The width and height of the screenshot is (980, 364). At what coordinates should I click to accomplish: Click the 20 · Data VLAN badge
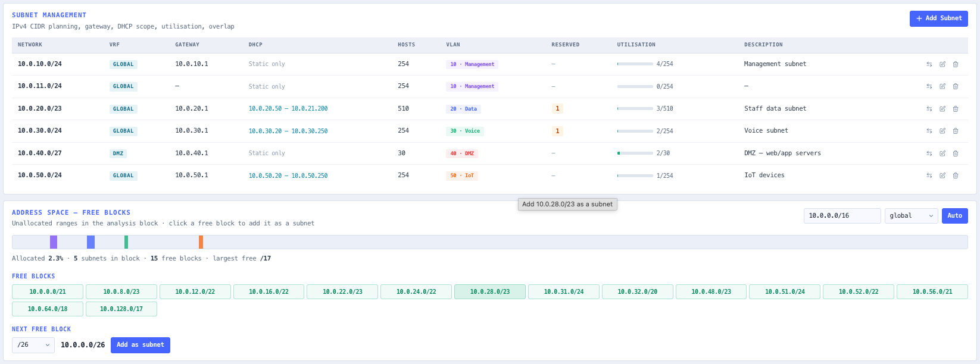(464, 109)
